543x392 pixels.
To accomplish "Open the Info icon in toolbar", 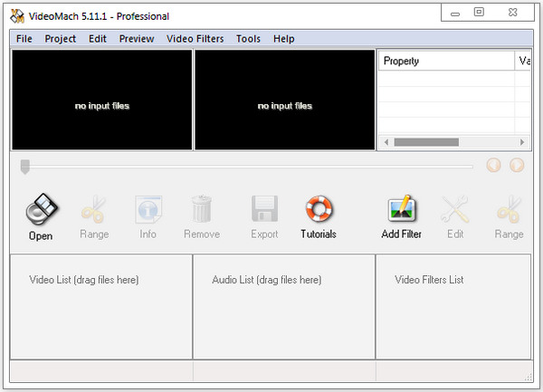I will (x=148, y=211).
